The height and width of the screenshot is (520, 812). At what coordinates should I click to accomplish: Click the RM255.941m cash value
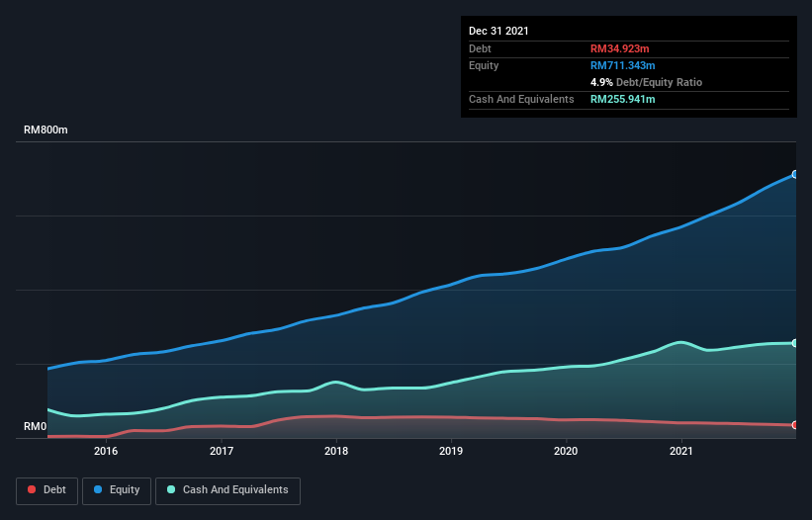[x=622, y=99]
